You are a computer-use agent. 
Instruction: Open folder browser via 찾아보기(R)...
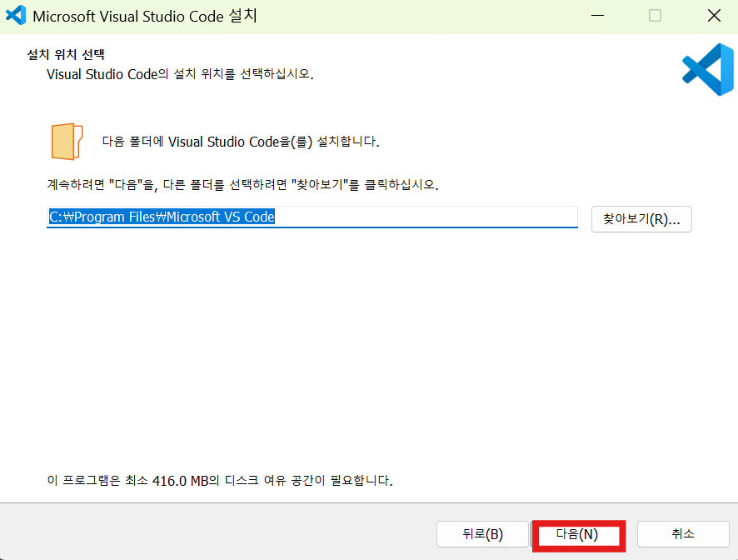point(641,219)
